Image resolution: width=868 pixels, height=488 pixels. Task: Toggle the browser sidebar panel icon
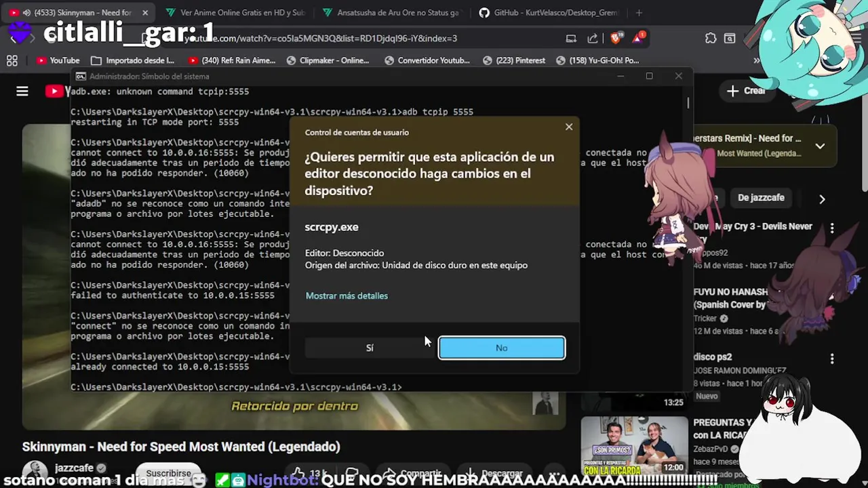(x=730, y=39)
